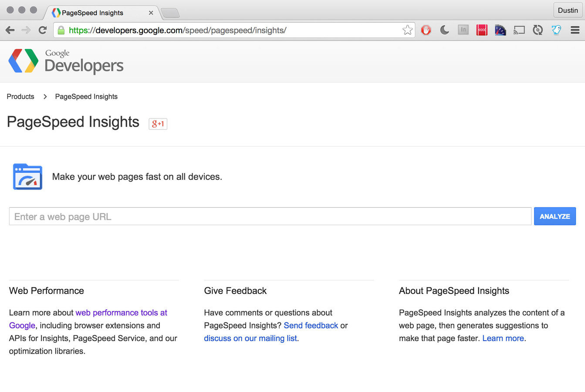Focus the "Enter a web page URL" field

click(270, 216)
